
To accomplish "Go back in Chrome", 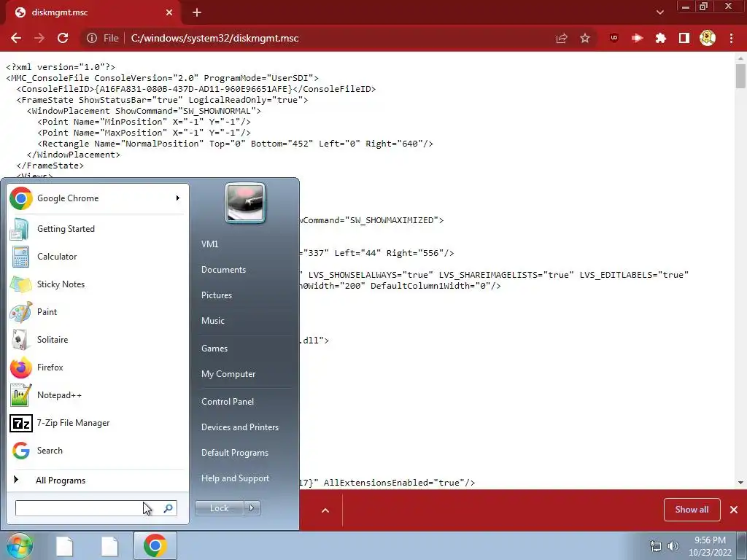I will tap(16, 38).
